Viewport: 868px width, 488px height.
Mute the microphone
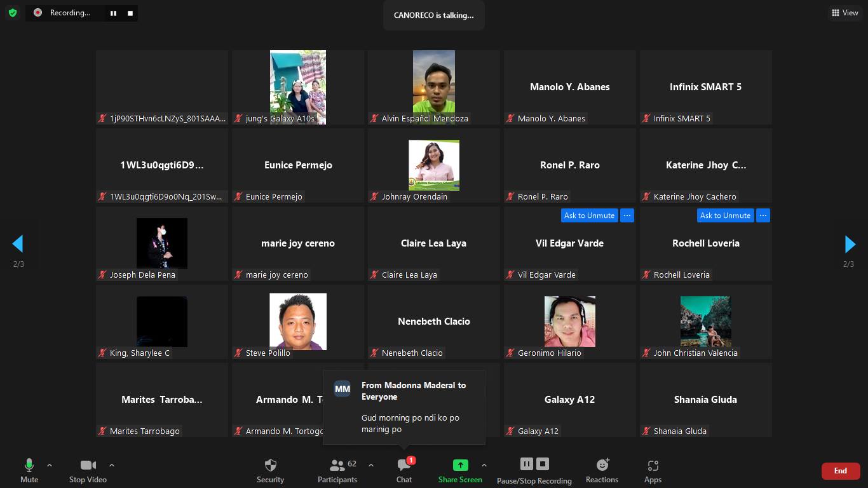[29, 471]
